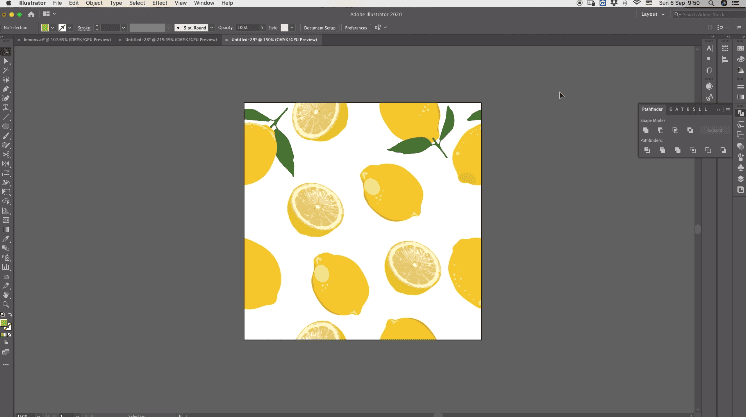Viewport: 746px width, 417px height.
Task: Click the Home icon in the top bar
Action: tap(30, 15)
